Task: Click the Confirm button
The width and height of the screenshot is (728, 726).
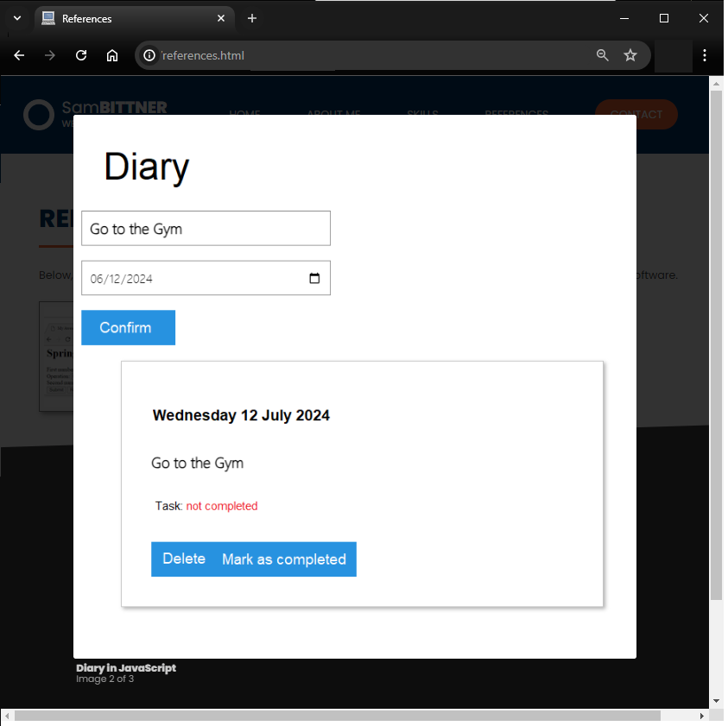Action: coord(128,328)
